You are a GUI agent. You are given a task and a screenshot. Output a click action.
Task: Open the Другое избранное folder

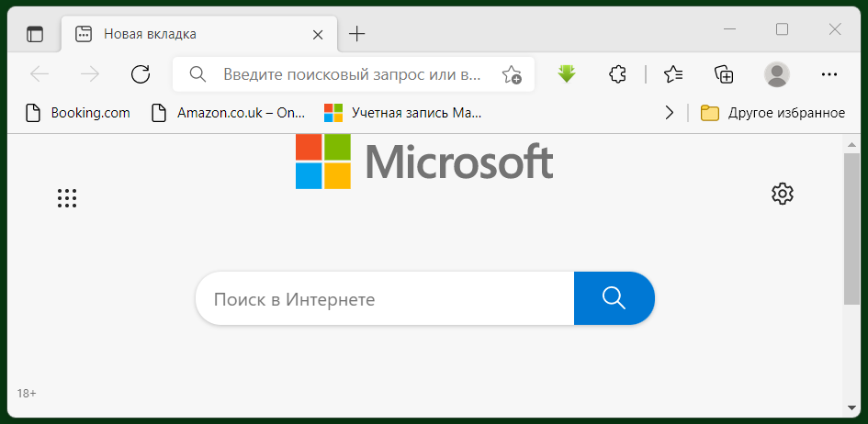point(772,113)
